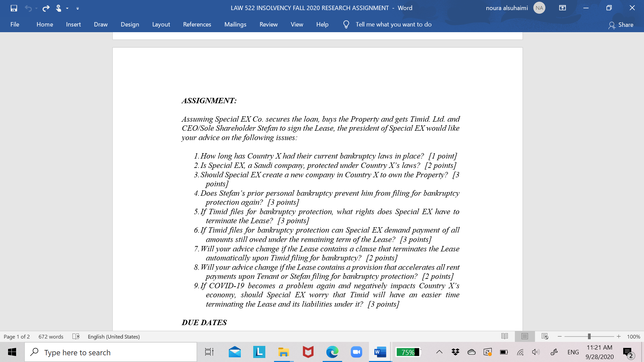This screenshot has height=362, width=644.
Task: Open Read Mode from the status bar
Action: (x=505, y=336)
